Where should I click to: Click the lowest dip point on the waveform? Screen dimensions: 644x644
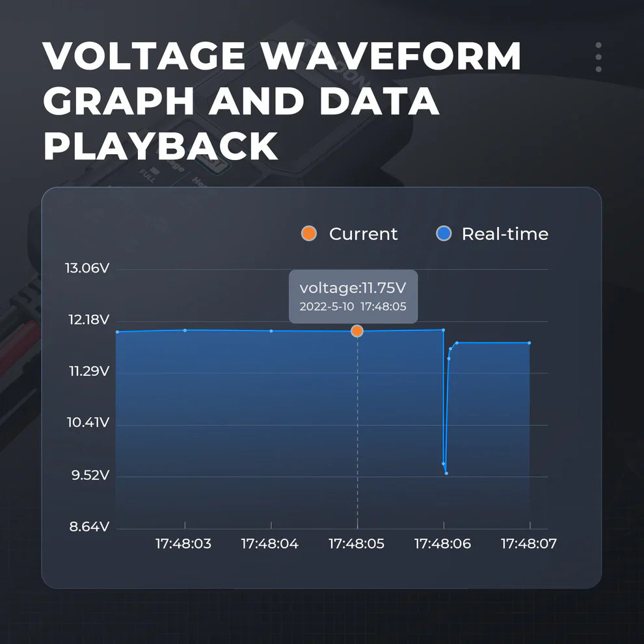(x=446, y=473)
